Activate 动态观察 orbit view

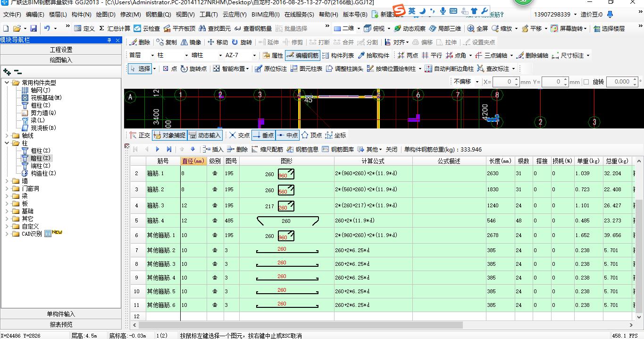pos(410,28)
